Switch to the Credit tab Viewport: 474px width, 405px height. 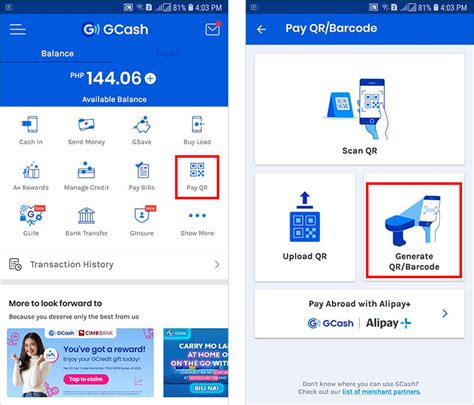tap(168, 53)
